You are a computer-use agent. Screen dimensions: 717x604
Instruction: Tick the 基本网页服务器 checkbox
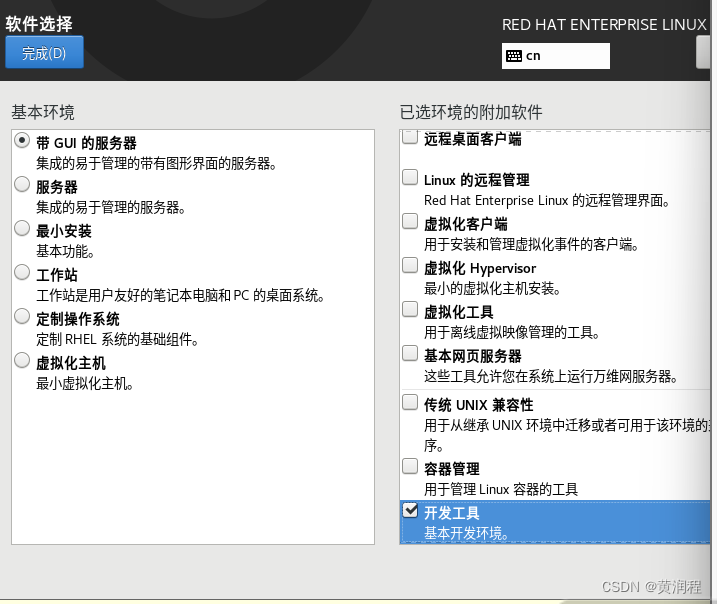(x=410, y=353)
